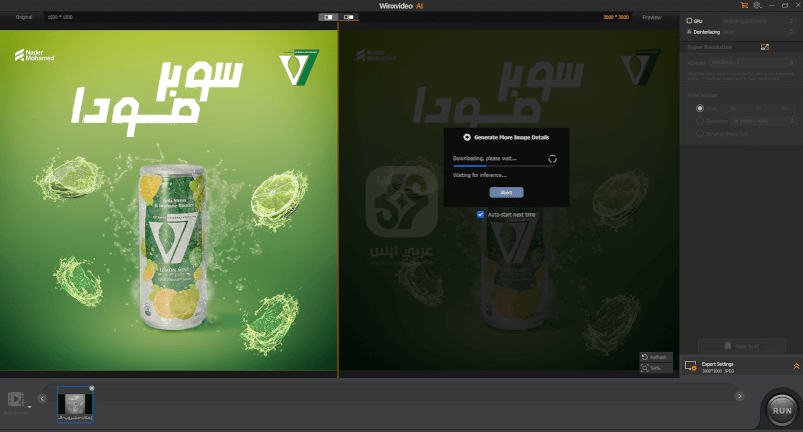Expand Export Settings with double chevron
The height and width of the screenshot is (432, 803).
coord(796,366)
